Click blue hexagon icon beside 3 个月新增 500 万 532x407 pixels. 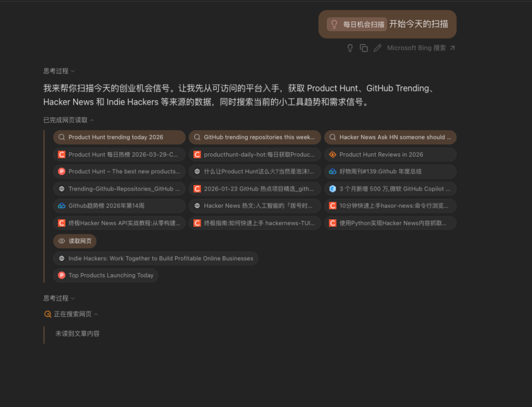[x=332, y=189]
